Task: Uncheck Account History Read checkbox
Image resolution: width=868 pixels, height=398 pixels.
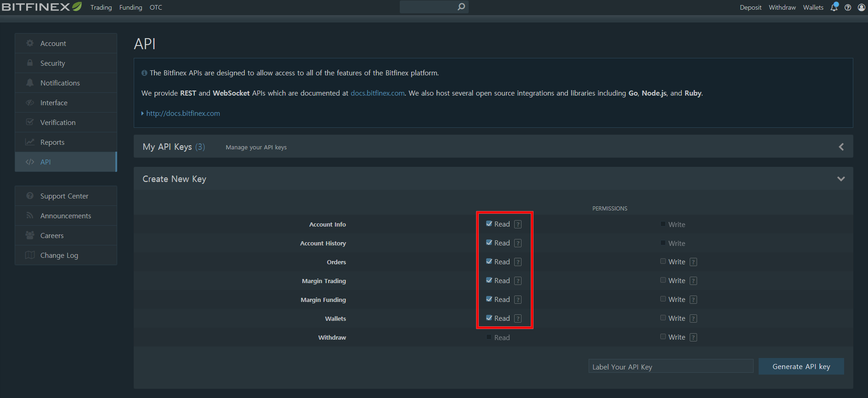Action: pos(489,243)
